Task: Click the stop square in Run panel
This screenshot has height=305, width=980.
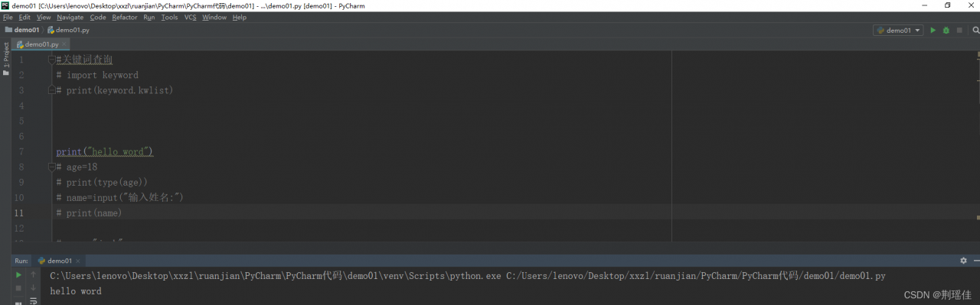Action: tap(18, 288)
